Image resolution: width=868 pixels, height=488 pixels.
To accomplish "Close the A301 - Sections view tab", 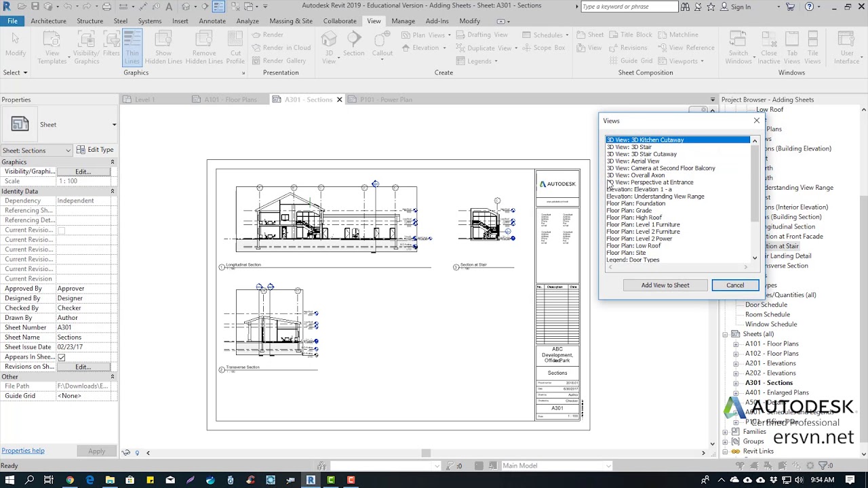I will pyautogui.click(x=340, y=100).
